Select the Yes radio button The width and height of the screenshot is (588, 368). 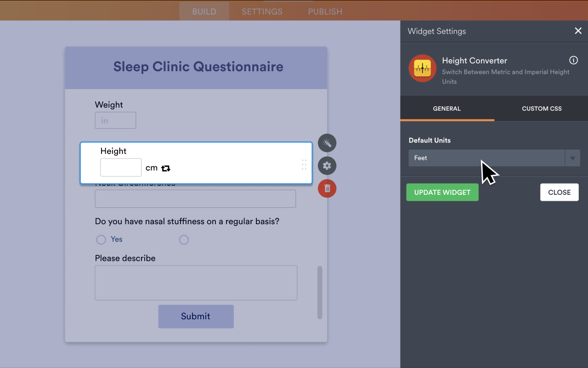(101, 239)
